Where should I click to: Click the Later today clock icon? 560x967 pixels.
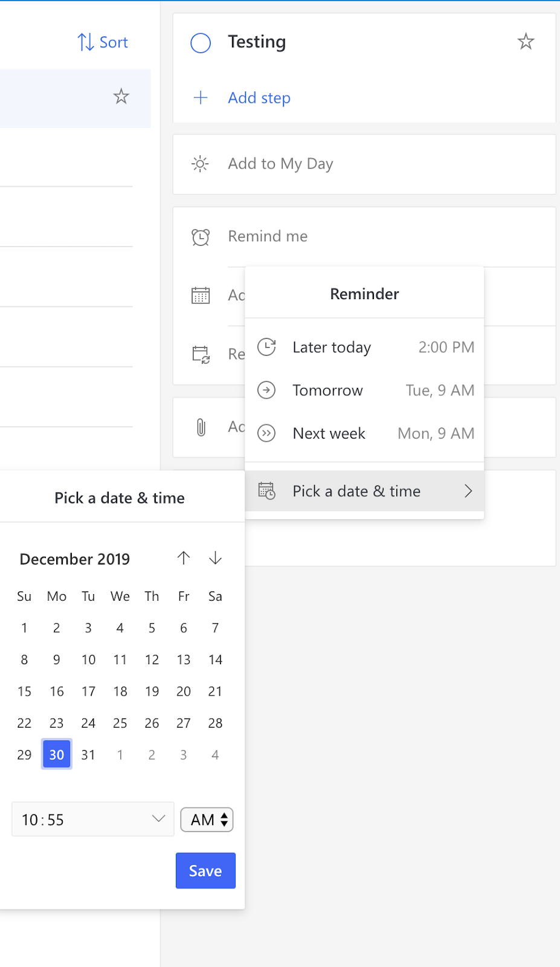click(x=266, y=347)
